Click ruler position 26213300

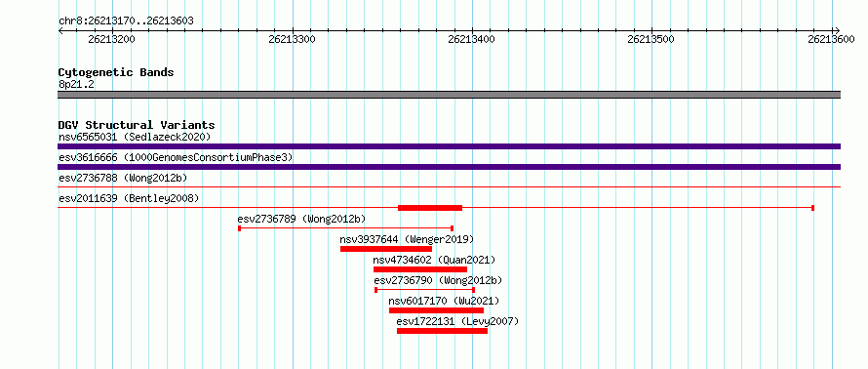point(292,40)
